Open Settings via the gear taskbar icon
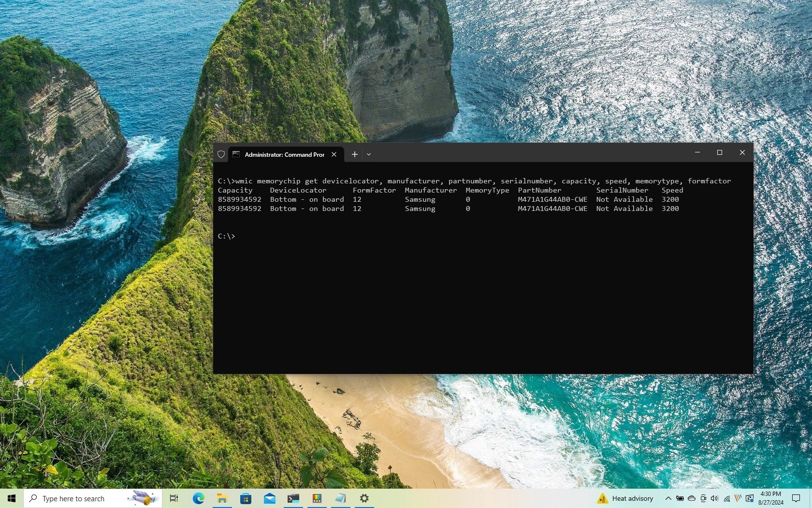Image resolution: width=812 pixels, height=508 pixels. coord(364,498)
